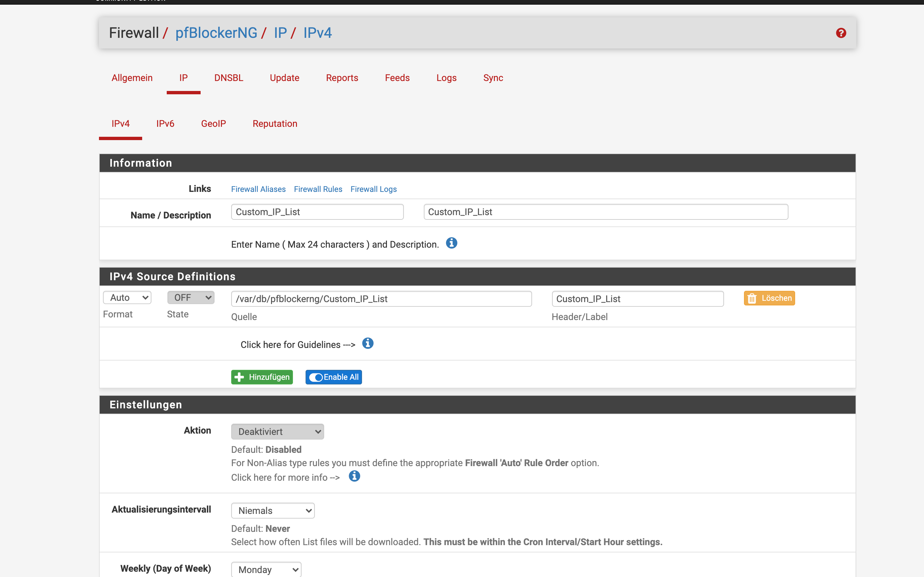This screenshot has width=924, height=577.
Task: Click the 'Click here for more info' text
Action: (x=286, y=477)
